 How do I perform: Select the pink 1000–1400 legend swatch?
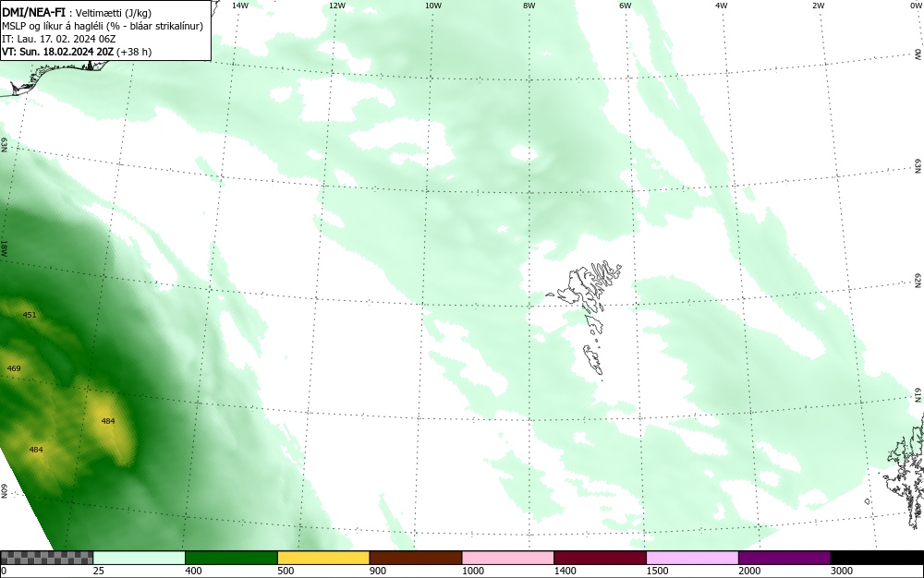(508, 558)
